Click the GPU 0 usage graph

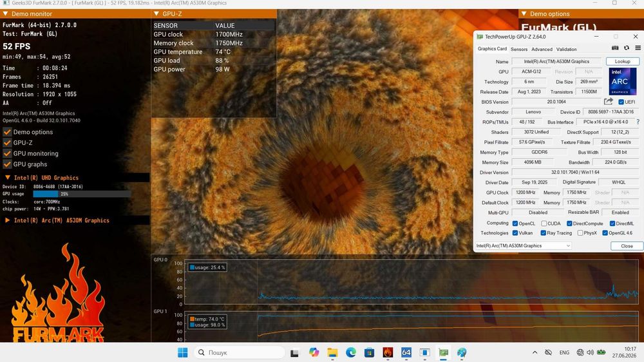[x=411, y=282]
